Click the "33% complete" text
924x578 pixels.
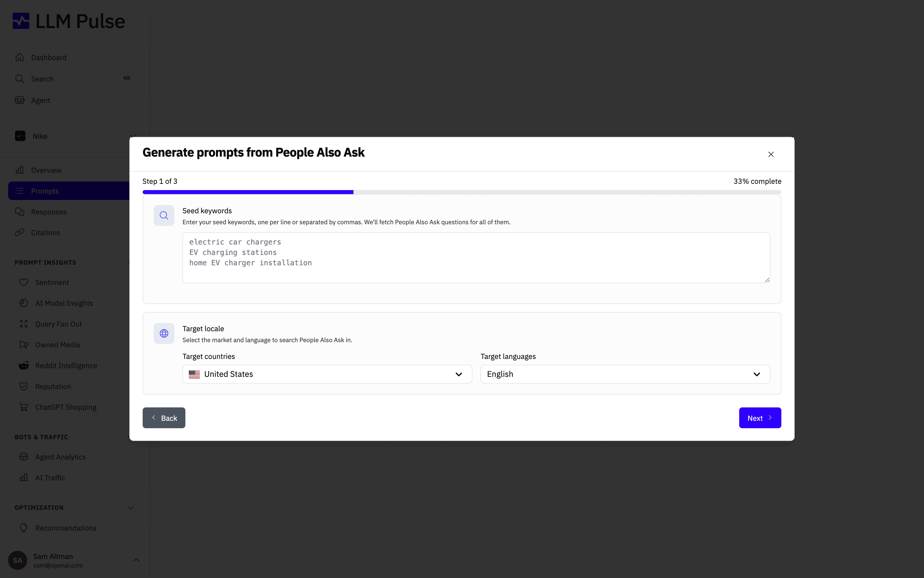[757, 181]
